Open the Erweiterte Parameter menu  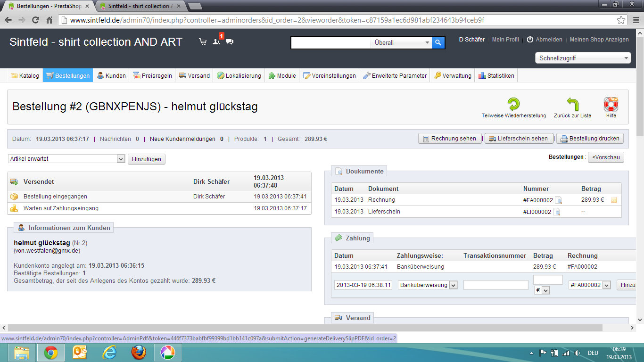click(395, 75)
